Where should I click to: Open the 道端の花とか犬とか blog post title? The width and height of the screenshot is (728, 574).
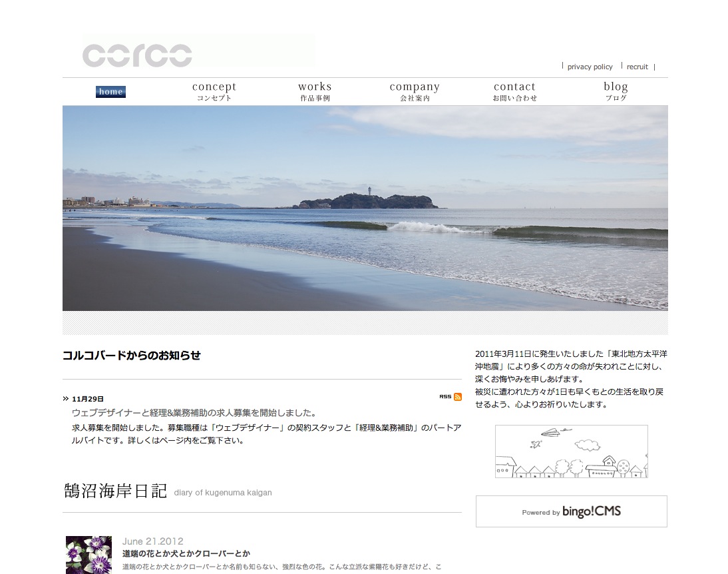pos(186,553)
